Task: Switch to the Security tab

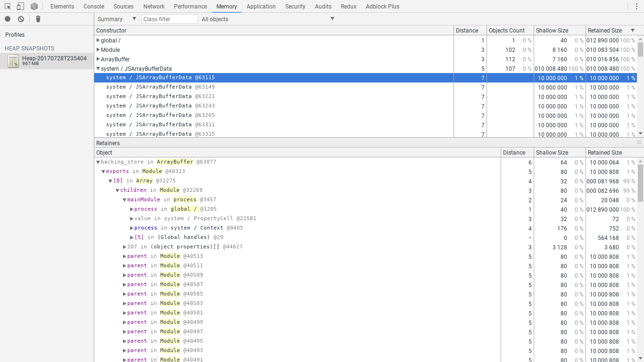Action: click(295, 6)
